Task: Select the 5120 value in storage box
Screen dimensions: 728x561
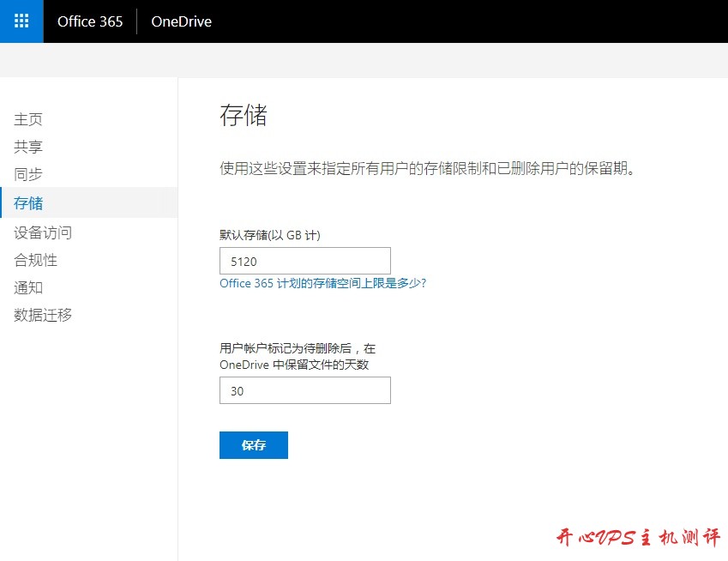Action: [x=240, y=261]
